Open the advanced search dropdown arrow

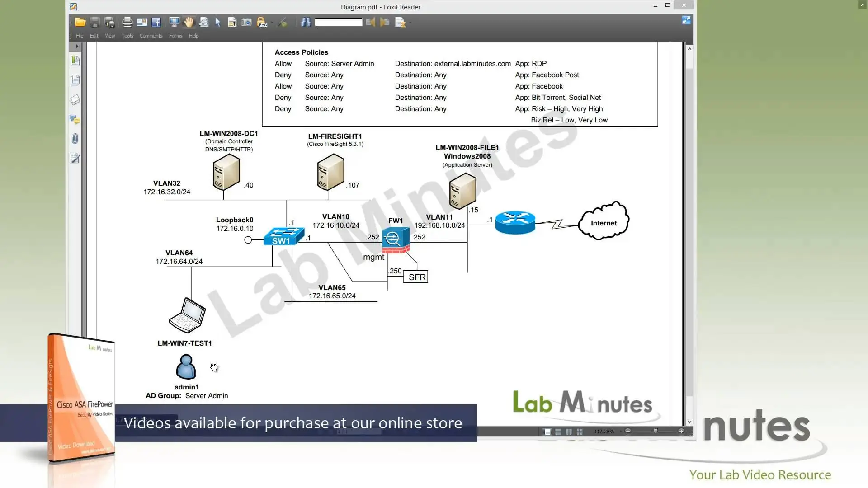(410, 22)
